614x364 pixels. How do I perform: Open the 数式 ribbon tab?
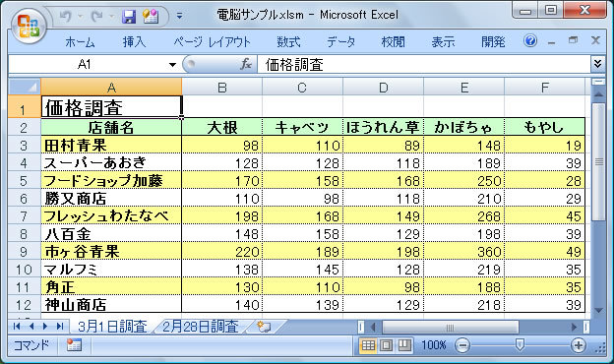click(x=288, y=42)
